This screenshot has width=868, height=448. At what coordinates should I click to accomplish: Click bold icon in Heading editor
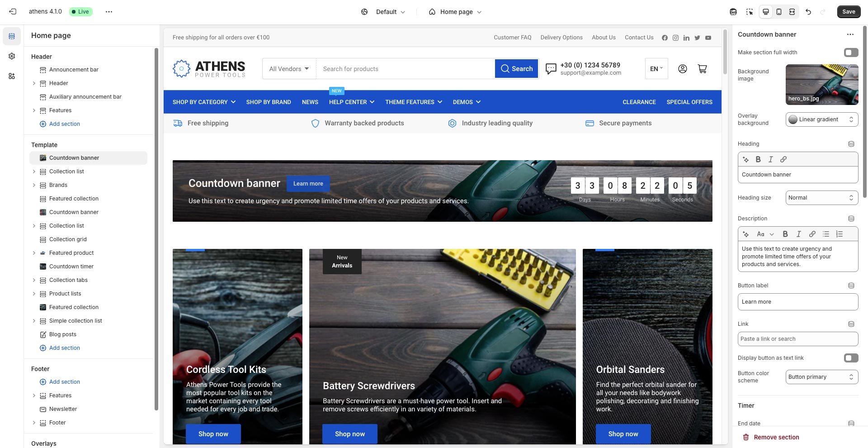[758, 159]
